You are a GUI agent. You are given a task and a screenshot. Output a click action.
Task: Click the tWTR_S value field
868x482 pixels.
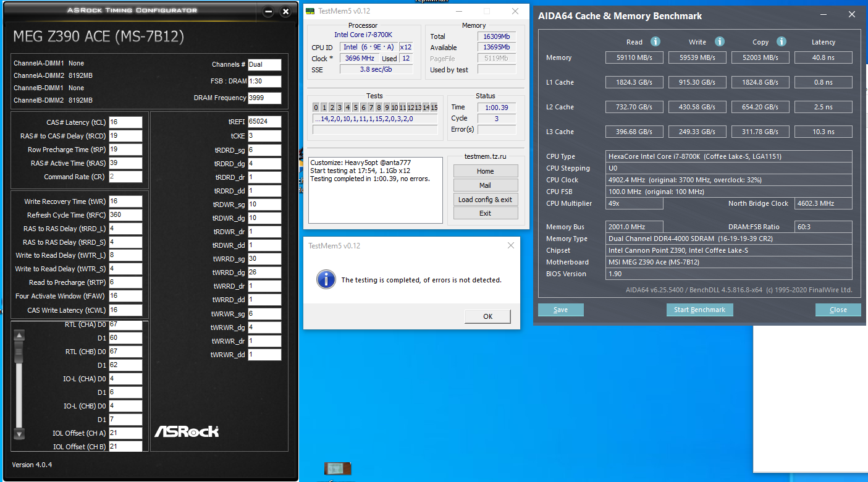click(125, 269)
